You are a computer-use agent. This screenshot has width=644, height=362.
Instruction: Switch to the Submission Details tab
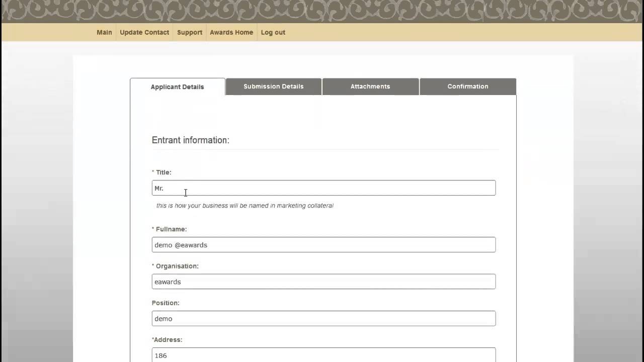pyautogui.click(x=274, y=86)
